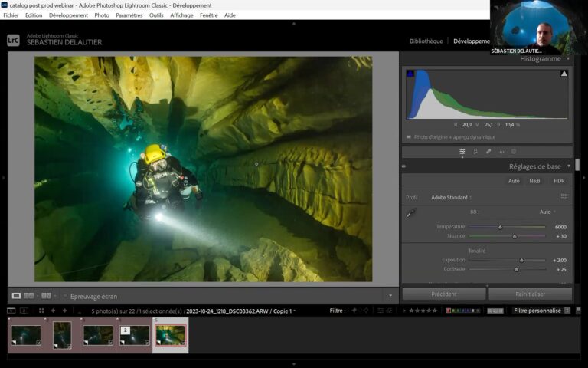
Task: Open the main window display icon
Action: click(x=11, y=310)
